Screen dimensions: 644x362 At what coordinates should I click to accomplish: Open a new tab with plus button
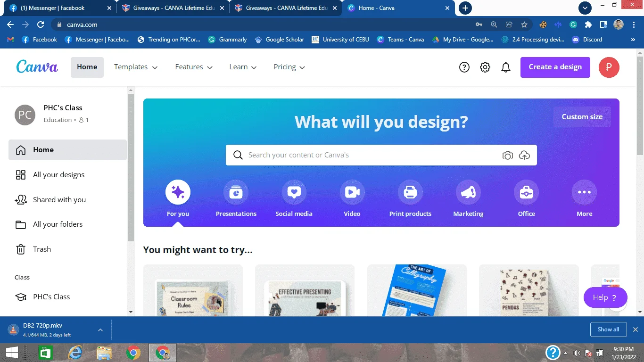tap(465, 8)
